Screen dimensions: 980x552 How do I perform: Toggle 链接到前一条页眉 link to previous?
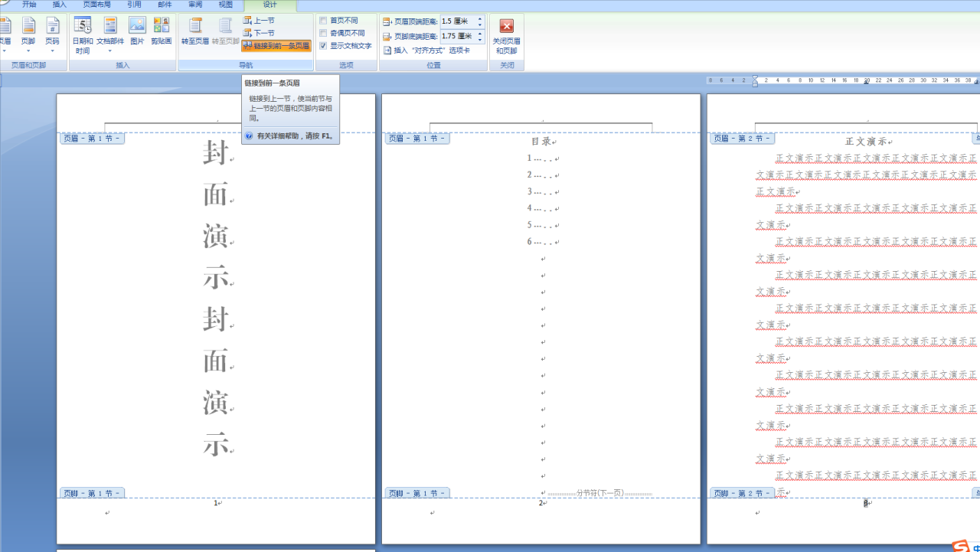(276, 46)
